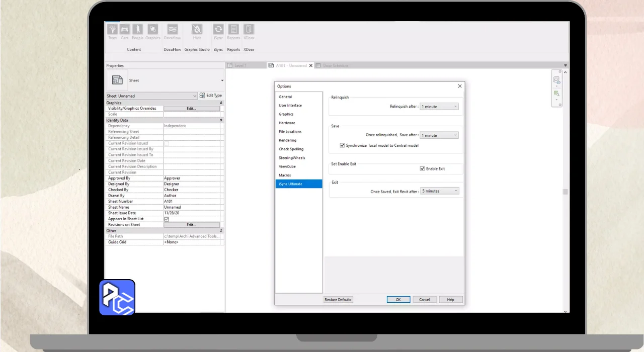Viewport: 644px width, 352px height.
Task: Open the Reports tool
Action: click(x=233, y=30)
